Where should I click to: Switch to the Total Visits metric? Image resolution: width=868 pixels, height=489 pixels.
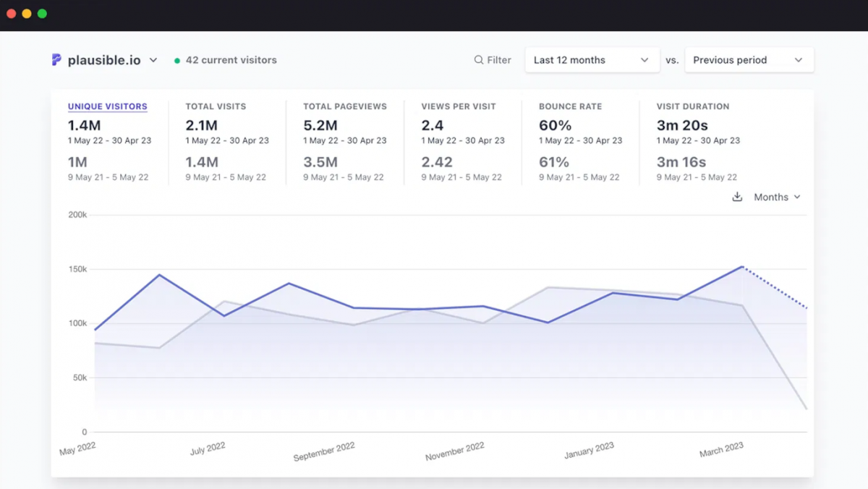(216, 106)
